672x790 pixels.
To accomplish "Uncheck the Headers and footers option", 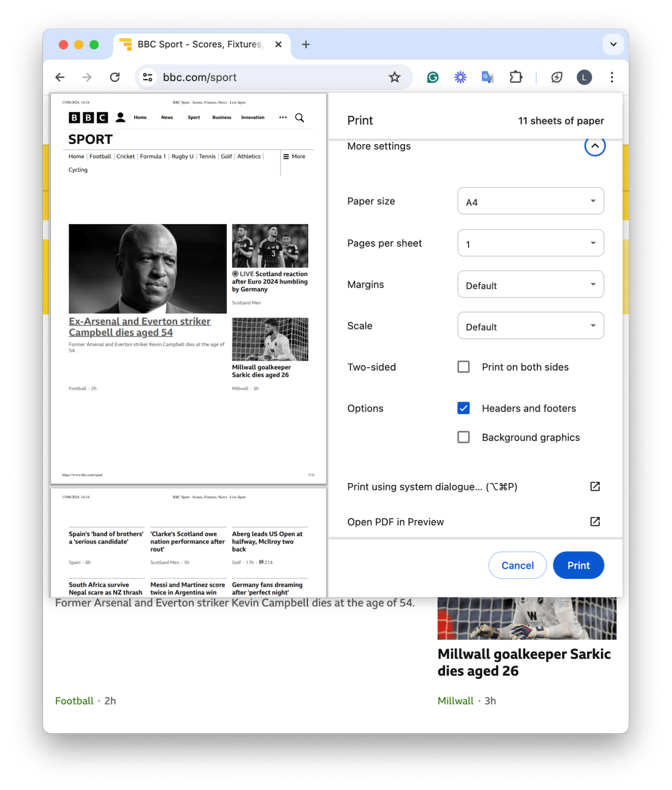I will pyautogui.click(x=463, y=408).
